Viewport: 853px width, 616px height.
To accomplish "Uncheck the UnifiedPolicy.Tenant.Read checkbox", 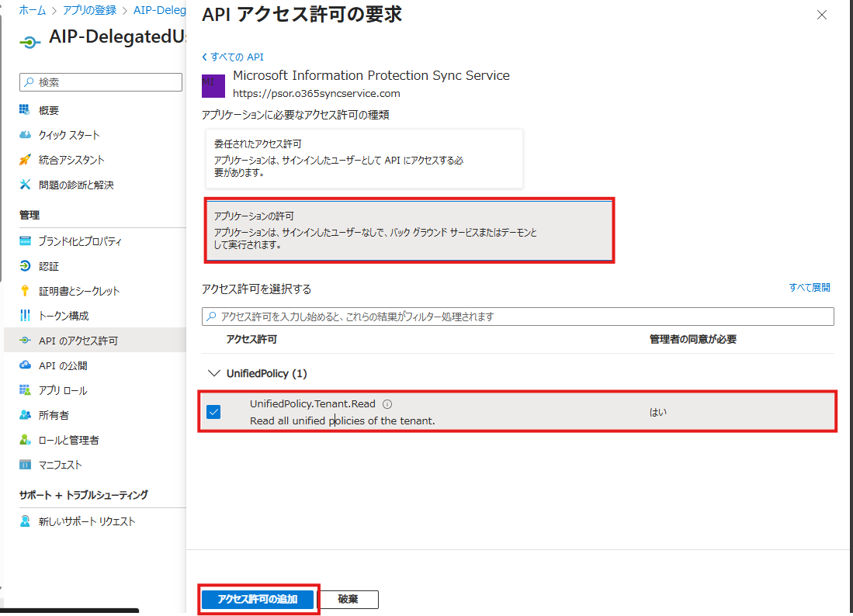I will pos(213,412).
